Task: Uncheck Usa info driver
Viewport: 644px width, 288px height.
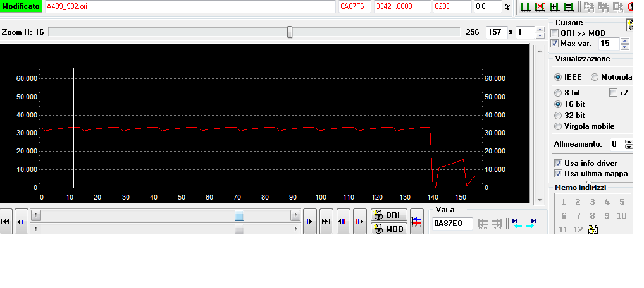Action: pyautogui.click(x=558, y=164)
